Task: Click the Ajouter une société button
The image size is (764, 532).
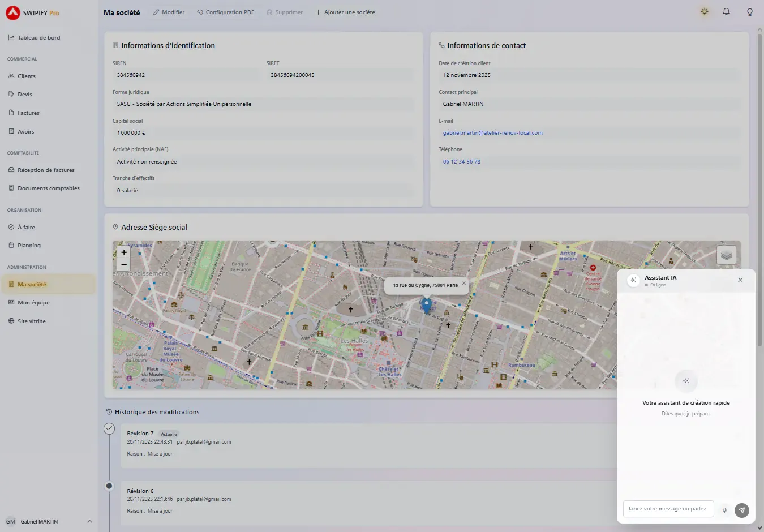Action: tap(345, 12)
